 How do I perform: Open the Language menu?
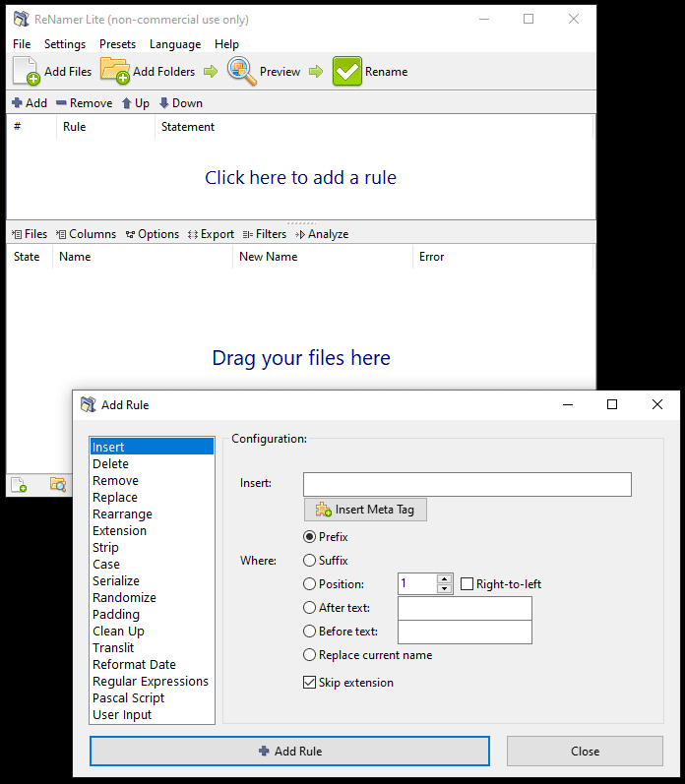coord(175,44)
